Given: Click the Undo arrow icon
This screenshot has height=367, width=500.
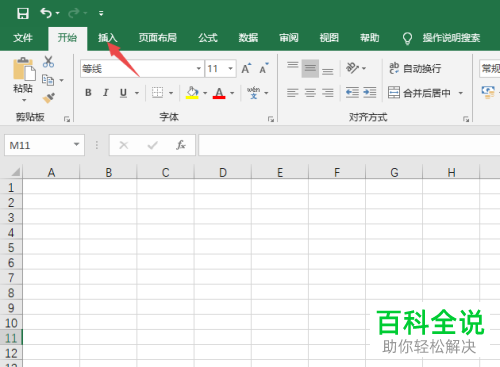Looking at the screenshot, I should click(46, 13).
